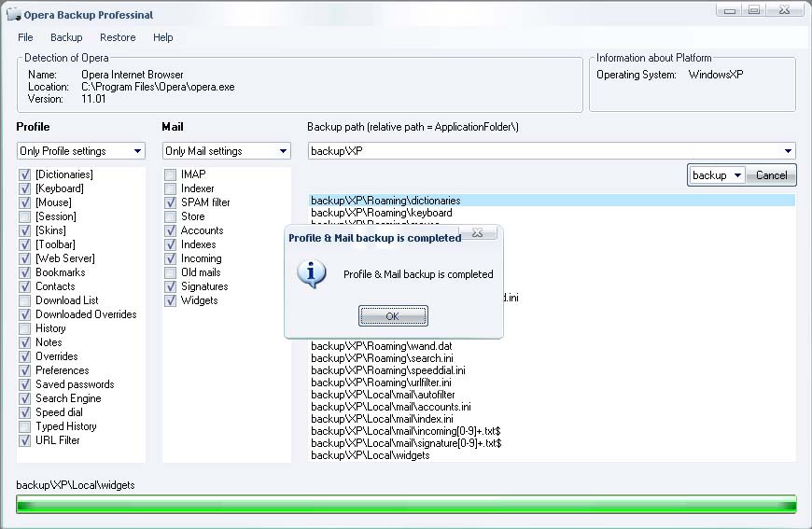Select log row backup\XP\Roaming\dictionaries
This screenshot has width=812, height=529.
coord(552,201)
